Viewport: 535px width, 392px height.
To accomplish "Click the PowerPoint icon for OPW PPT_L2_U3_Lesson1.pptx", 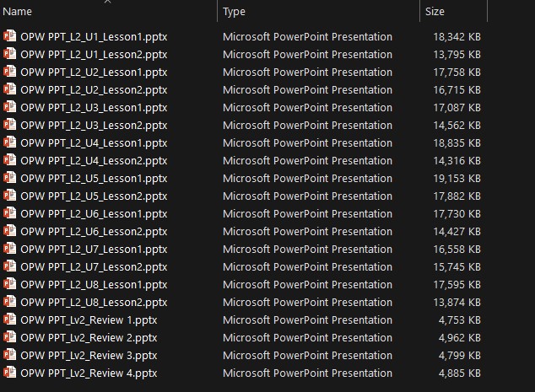I will coord(9,107).
